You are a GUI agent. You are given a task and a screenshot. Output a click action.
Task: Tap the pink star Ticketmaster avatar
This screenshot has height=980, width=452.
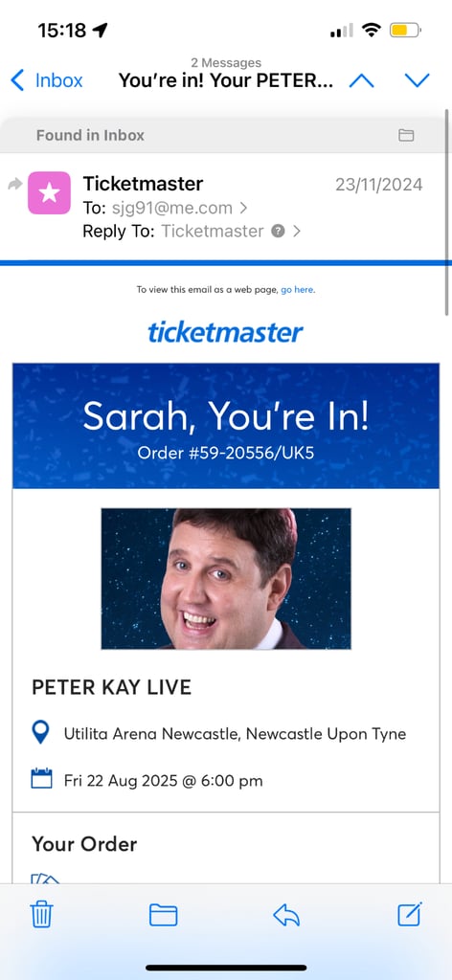(x=50, y=193)
